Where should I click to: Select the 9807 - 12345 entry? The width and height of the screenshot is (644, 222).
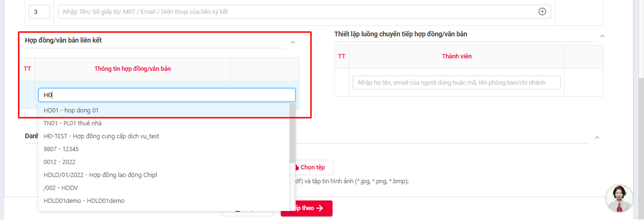click(164, 149)
